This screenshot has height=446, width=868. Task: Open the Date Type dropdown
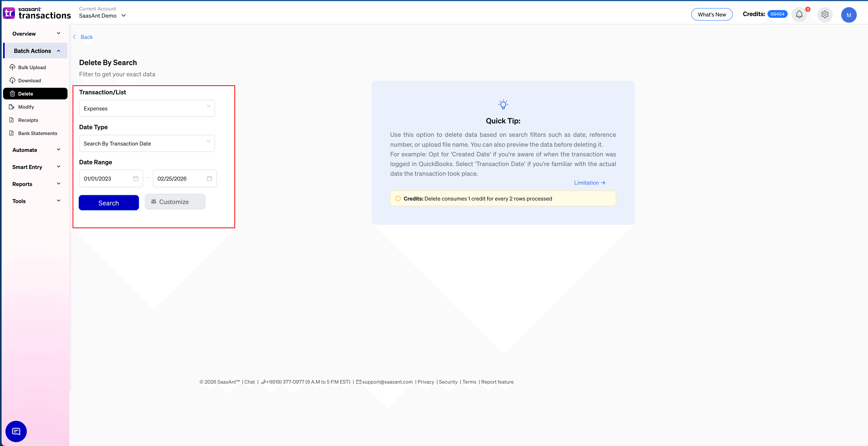pyautogui.click(x=147, y=143)
